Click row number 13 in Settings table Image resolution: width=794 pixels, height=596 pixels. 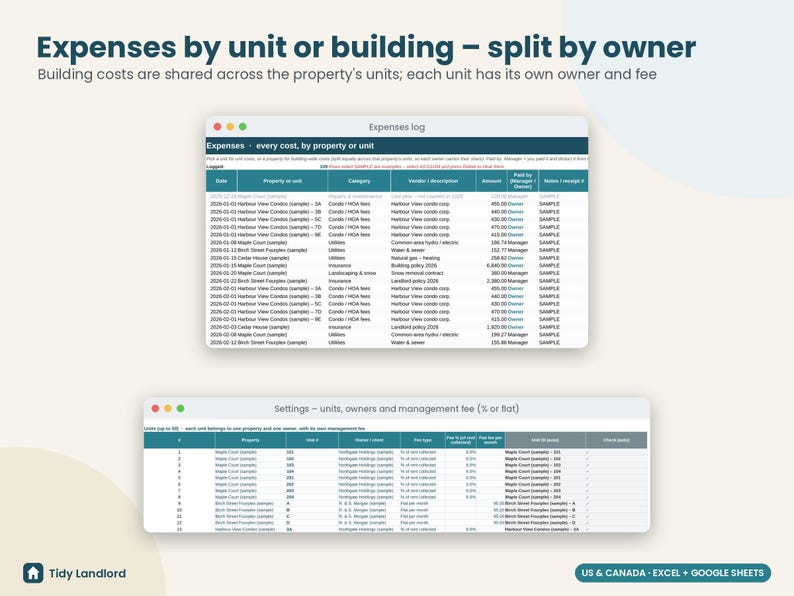pos(179,529)
